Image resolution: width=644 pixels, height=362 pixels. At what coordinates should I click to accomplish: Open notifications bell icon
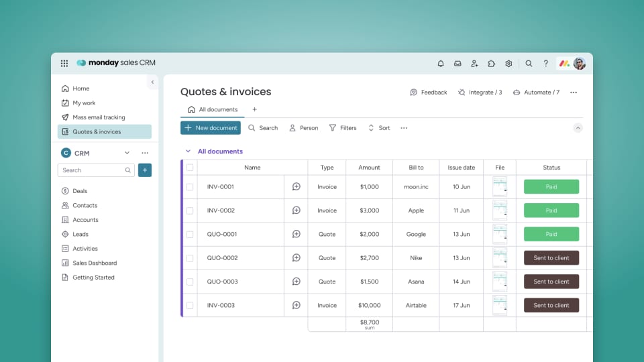(441, 64)
